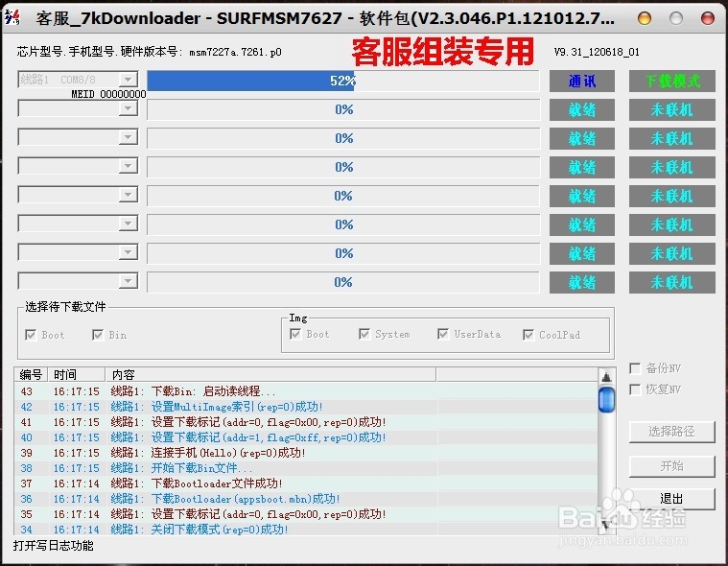Open the sixth line port dropdown
The image size is (728, 566).
pyautogui.click(x=129, y=224)
